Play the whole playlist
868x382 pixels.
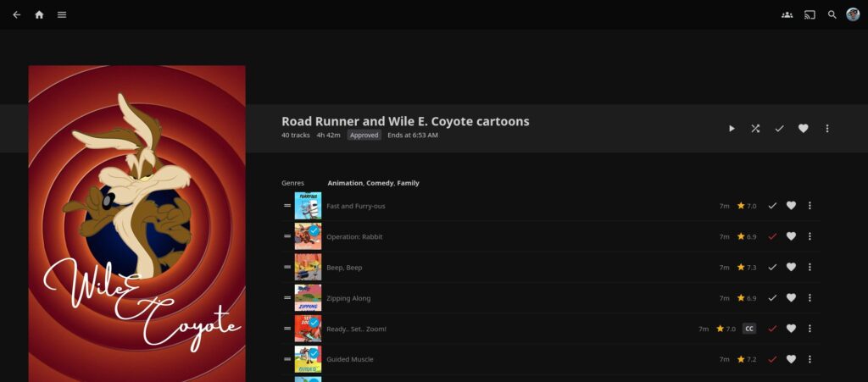[732, 128]
